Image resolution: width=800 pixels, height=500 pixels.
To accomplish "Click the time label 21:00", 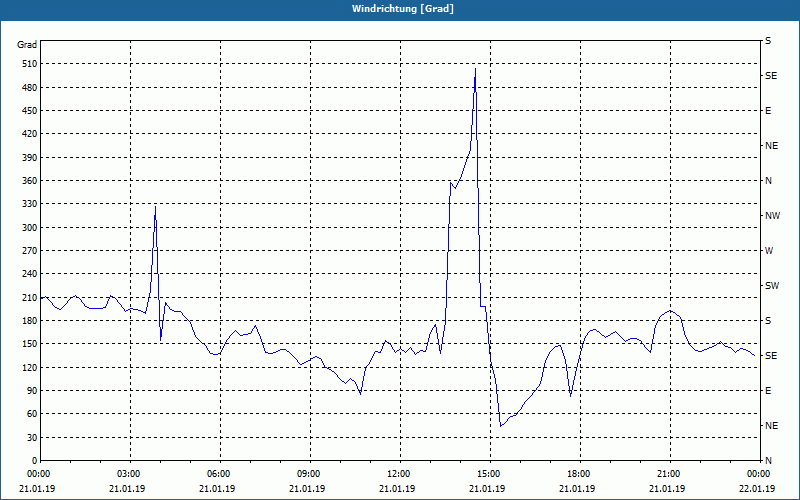I will click(670, 473).
